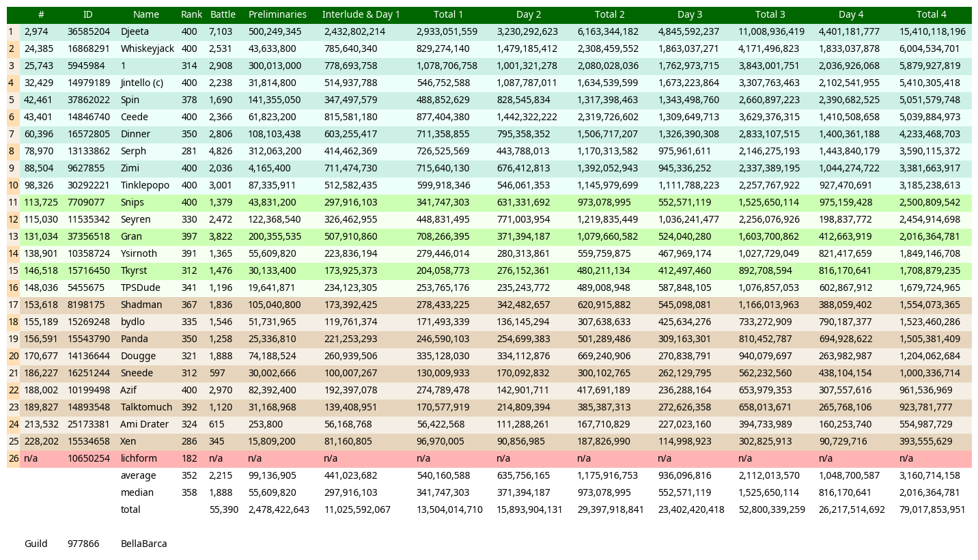
Task: Click average Total 4 value '3,160,714,158'
Action: [x=930, y=475]
